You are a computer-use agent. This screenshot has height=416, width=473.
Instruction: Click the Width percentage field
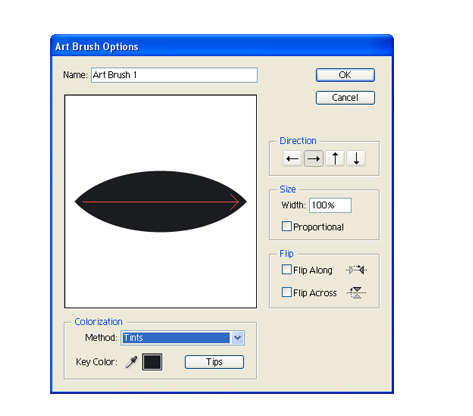pos(330,205)
